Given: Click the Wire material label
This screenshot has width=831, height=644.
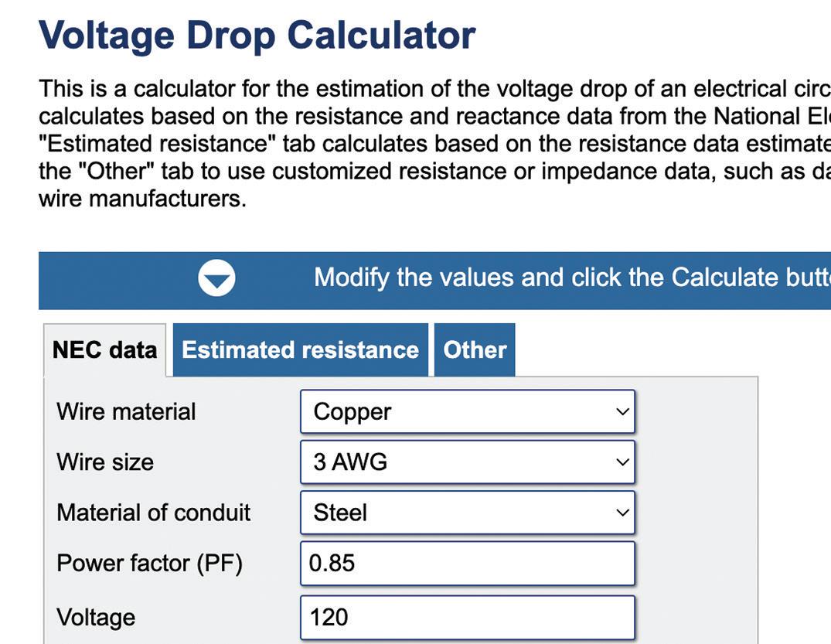Looking at the screenshot, I should [x=126, y=412].
